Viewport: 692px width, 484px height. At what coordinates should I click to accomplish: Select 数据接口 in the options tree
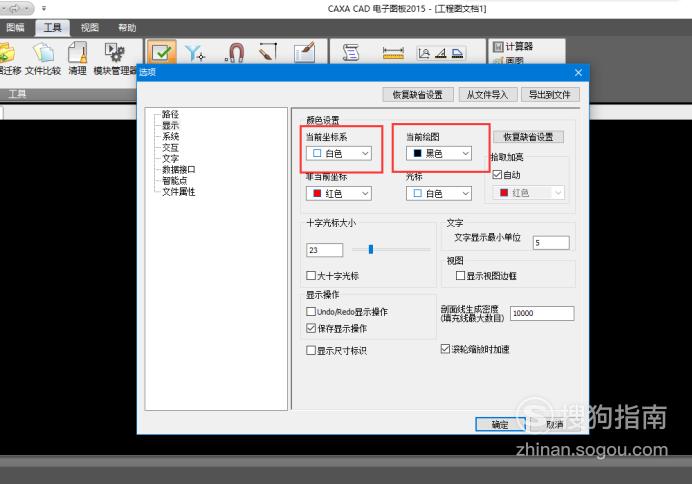[178, 169]
